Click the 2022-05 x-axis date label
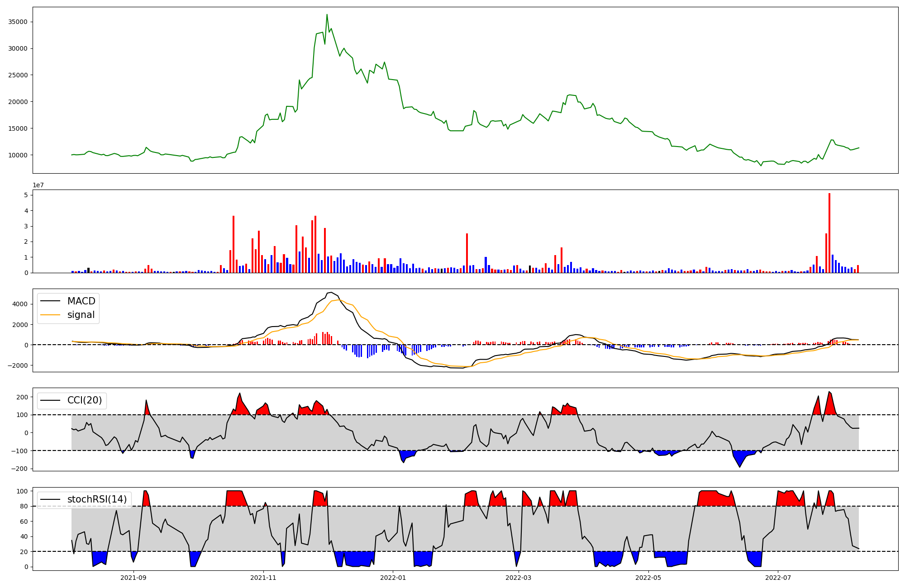The width and height of the screenshot is (905, 588). [648, 578]
